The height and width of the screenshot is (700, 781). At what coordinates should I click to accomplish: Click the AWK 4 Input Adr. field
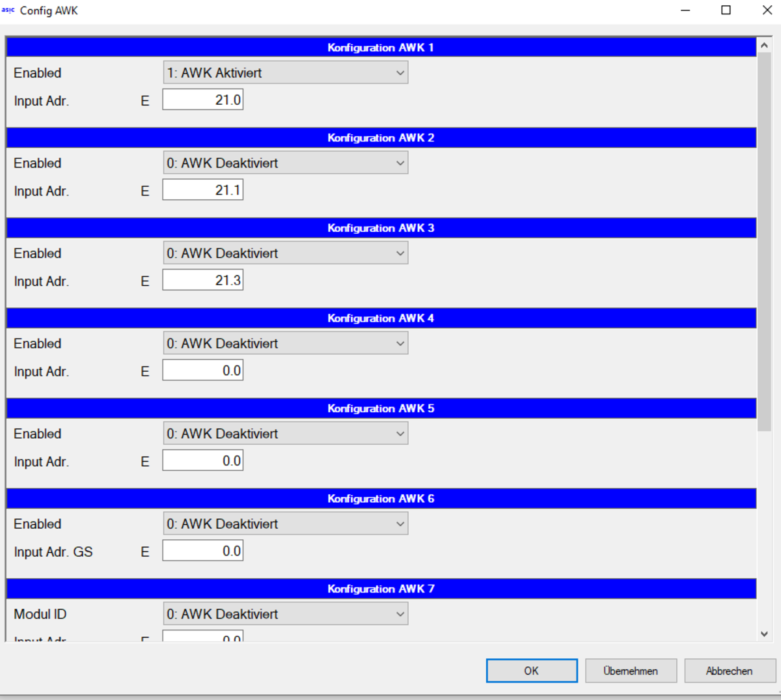202,371
